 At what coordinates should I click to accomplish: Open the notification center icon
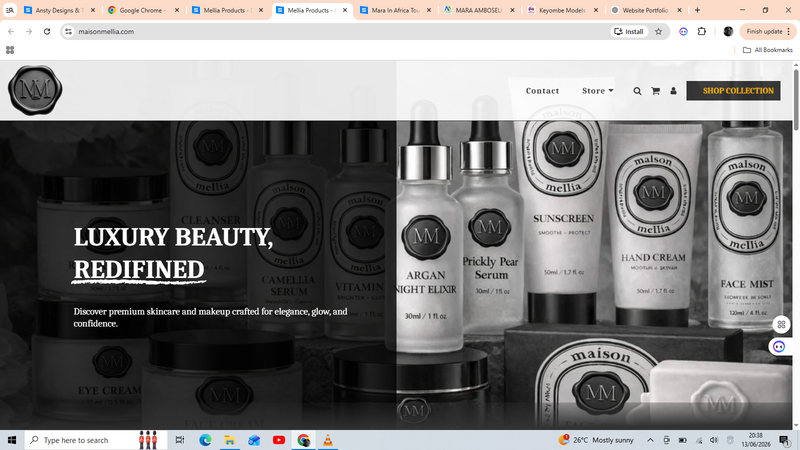785,440
